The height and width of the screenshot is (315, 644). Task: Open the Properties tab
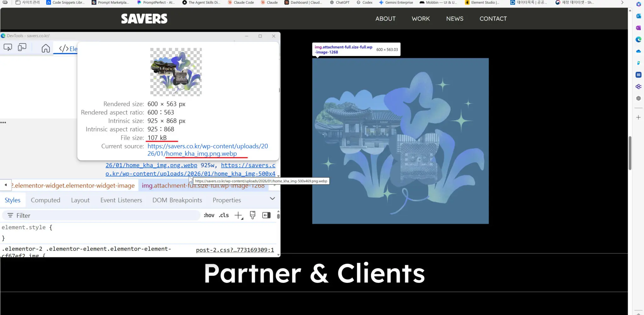click(227, 200)
